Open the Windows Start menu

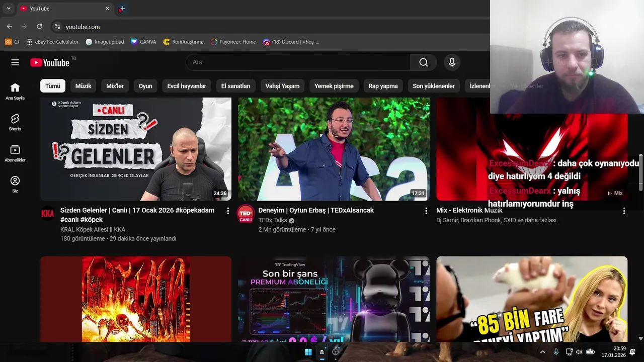pyautogui.click(x=308, y=352)
